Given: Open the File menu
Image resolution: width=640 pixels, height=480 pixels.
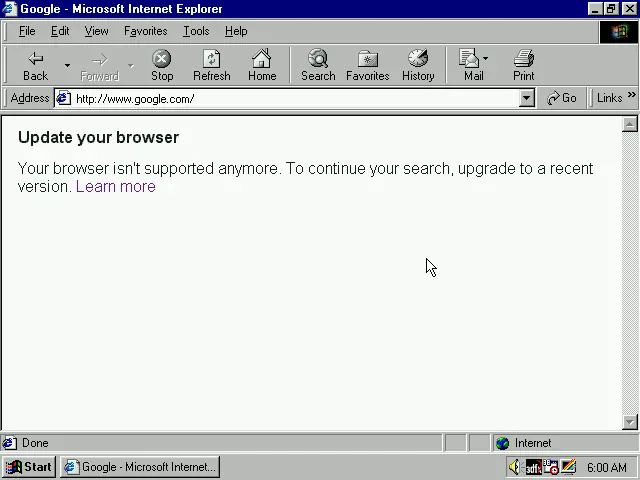Looking at the screenshot, I should [27, 31].
